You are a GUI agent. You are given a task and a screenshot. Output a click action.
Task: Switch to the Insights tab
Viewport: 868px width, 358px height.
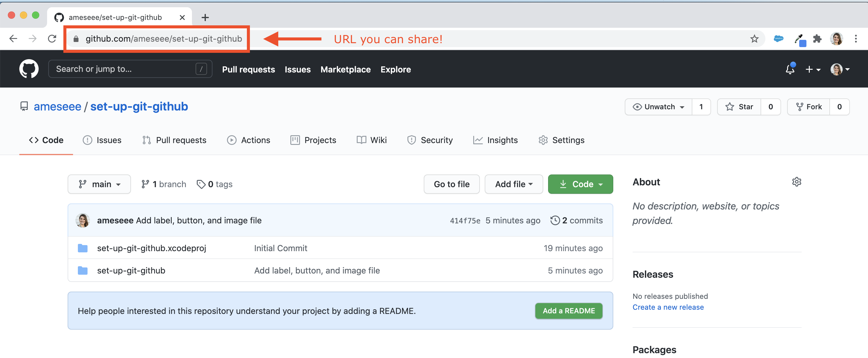495,140
